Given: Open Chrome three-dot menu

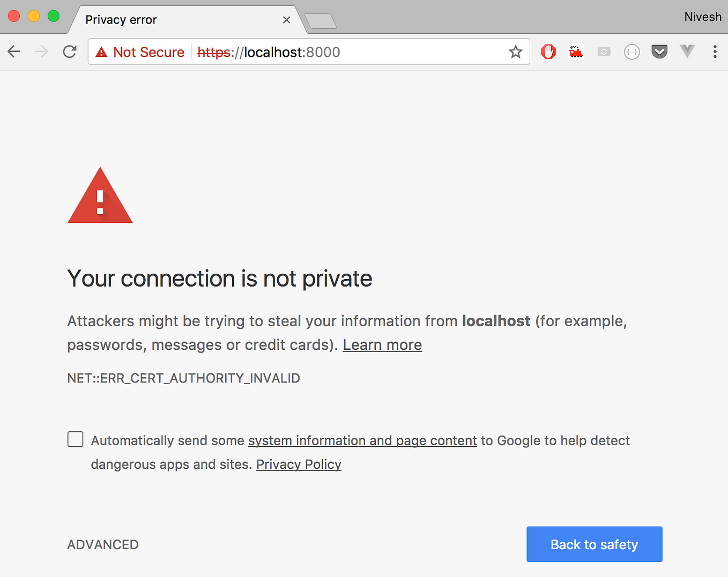Looking at the screenshot, I should coord(715,51).
